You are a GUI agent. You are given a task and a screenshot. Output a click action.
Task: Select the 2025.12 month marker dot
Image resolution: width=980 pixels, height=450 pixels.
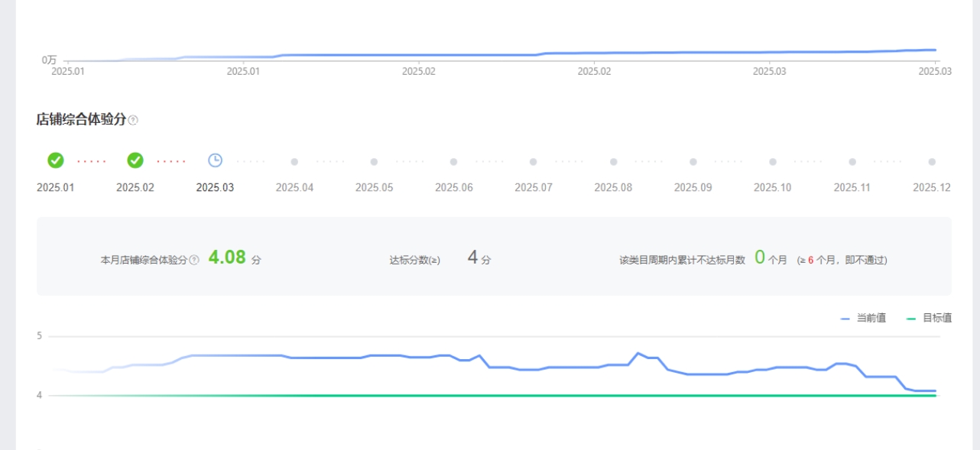pos(932,162)
